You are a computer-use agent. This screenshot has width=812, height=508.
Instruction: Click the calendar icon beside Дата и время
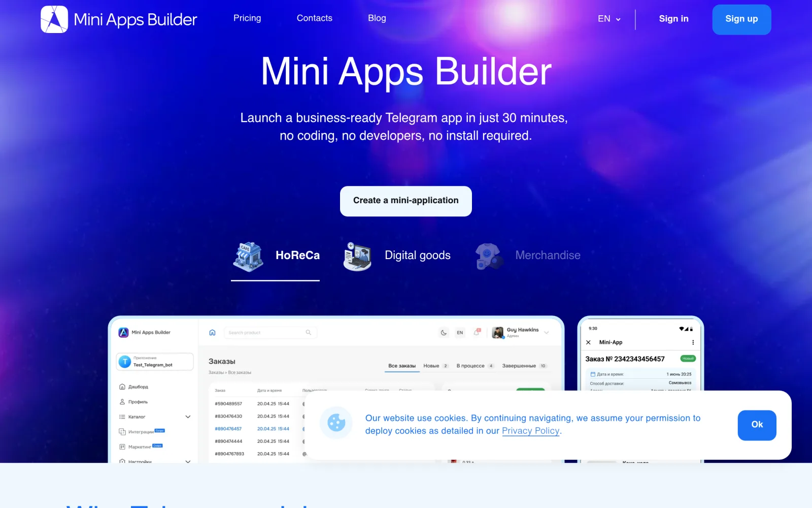(593, 374)
